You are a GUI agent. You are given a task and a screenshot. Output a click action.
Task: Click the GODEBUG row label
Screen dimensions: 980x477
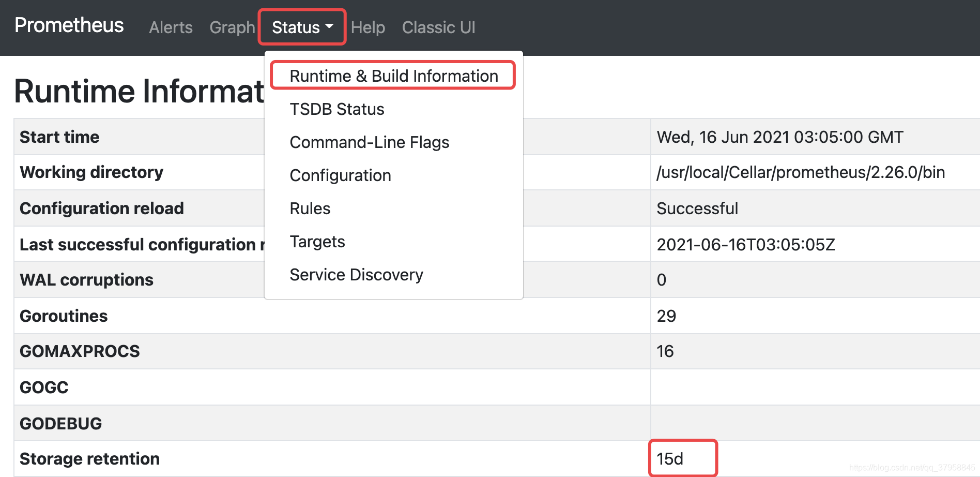click(60, 424)
